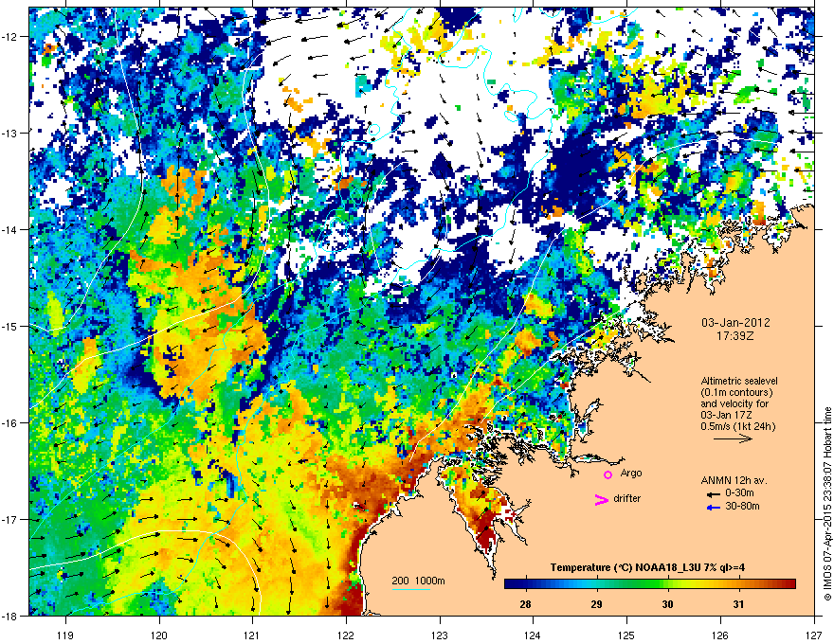Click longitude label 121 on bottom axis
Viewport: 834px width, 644px height.
pyautogui.click(x=252, y=635)
